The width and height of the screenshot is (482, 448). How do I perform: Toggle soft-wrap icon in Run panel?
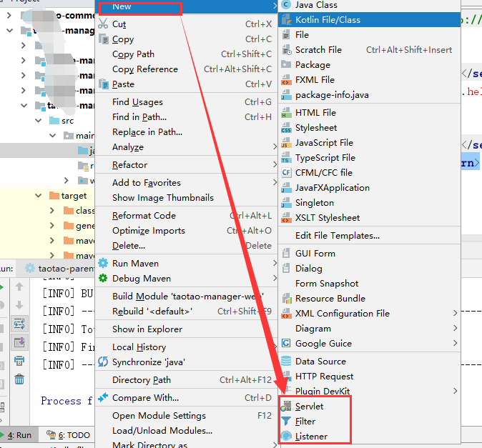tap(19, 324)
